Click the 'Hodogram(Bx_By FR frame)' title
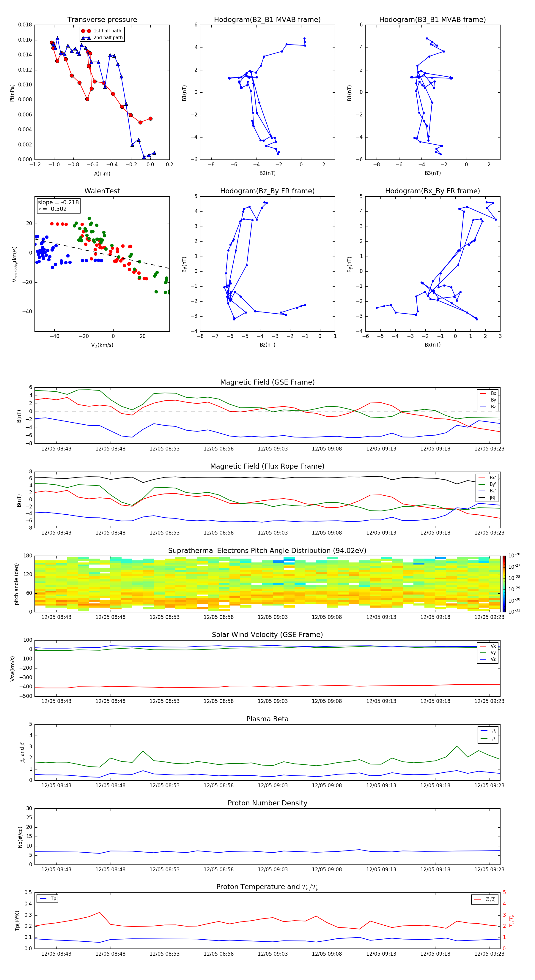Image resolution: width=535 pixels, height=980 pixels. coord(432,191)
